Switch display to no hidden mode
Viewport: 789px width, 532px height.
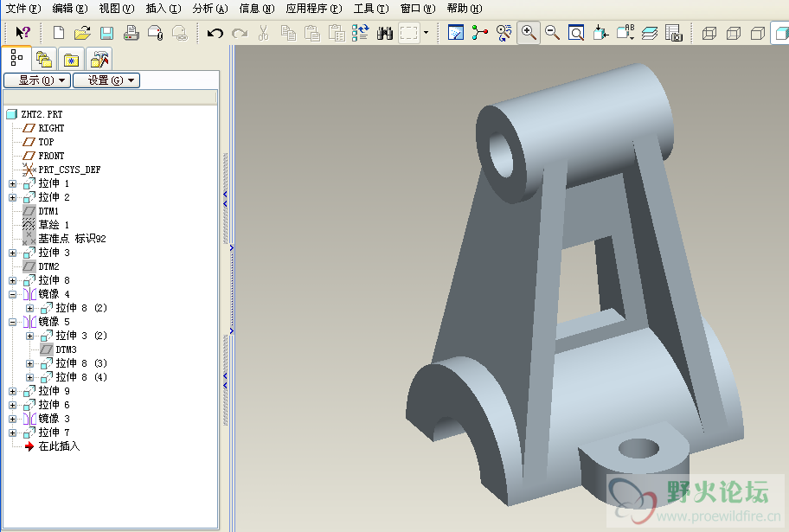[x=758, y=33]
